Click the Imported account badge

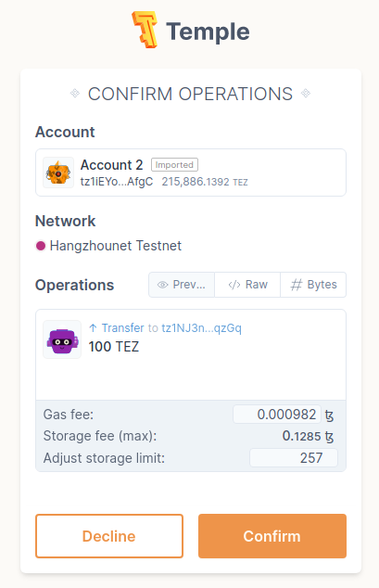click(x=174, y=165)
